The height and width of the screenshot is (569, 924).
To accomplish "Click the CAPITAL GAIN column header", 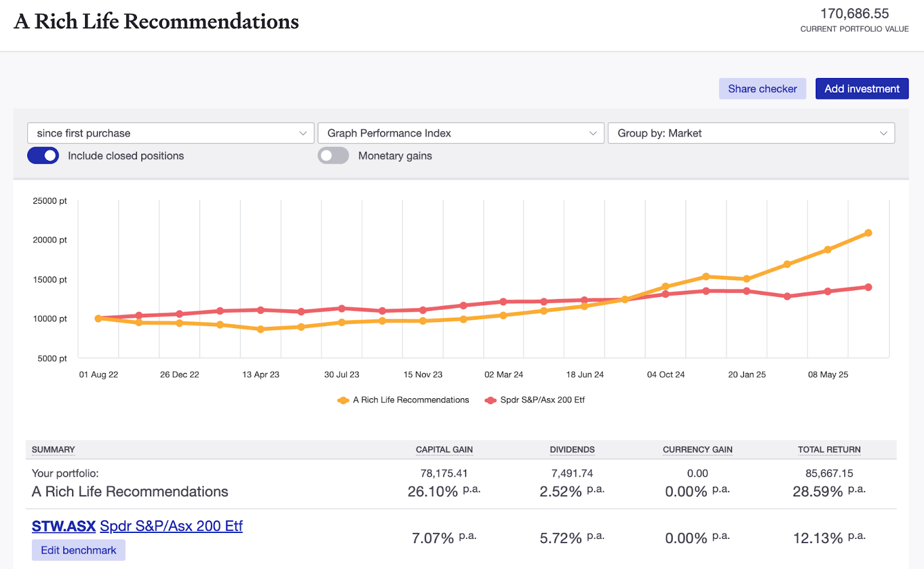I will (444, 450).
